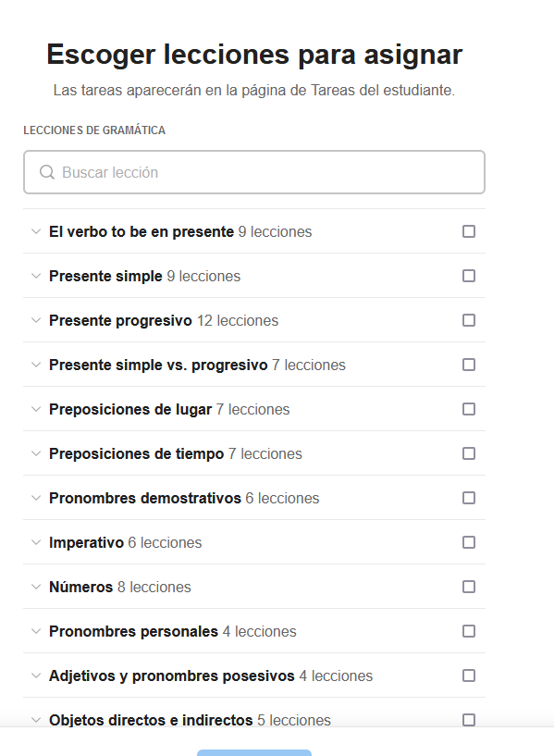Expand Presente simple vs. progresivo chevron
Image resolution: width=554 pixels, height=756 pixels.
coord(36,365)
